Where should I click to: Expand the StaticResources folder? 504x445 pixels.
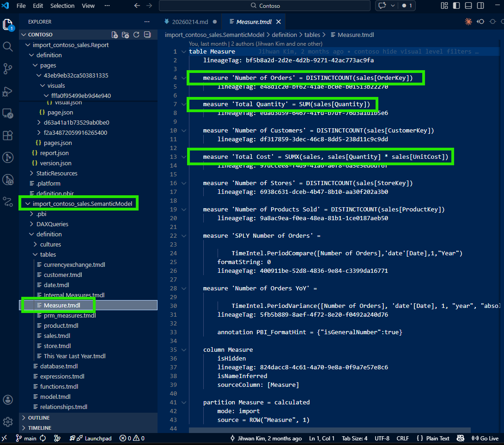point(31,173)
